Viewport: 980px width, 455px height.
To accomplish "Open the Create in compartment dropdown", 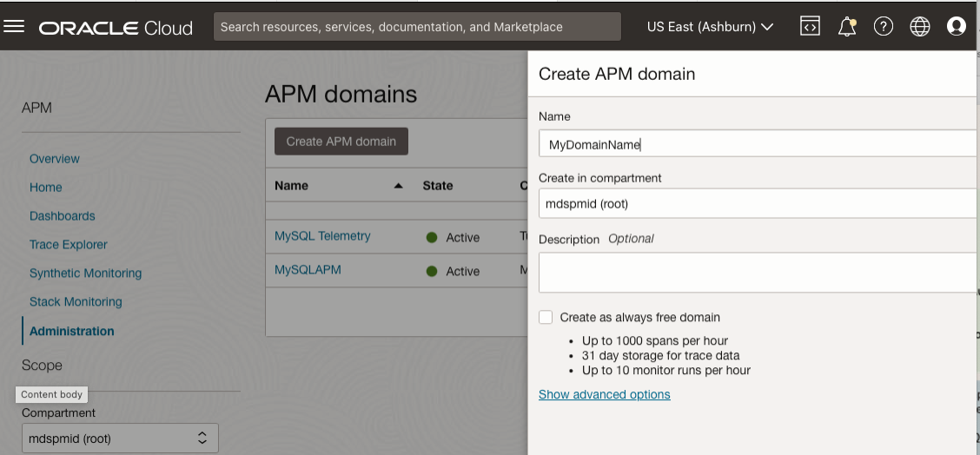I will click(x=758, y=204).
